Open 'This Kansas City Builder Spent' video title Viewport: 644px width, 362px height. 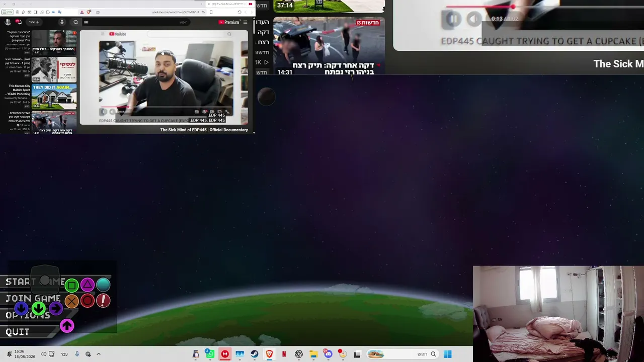18,90
